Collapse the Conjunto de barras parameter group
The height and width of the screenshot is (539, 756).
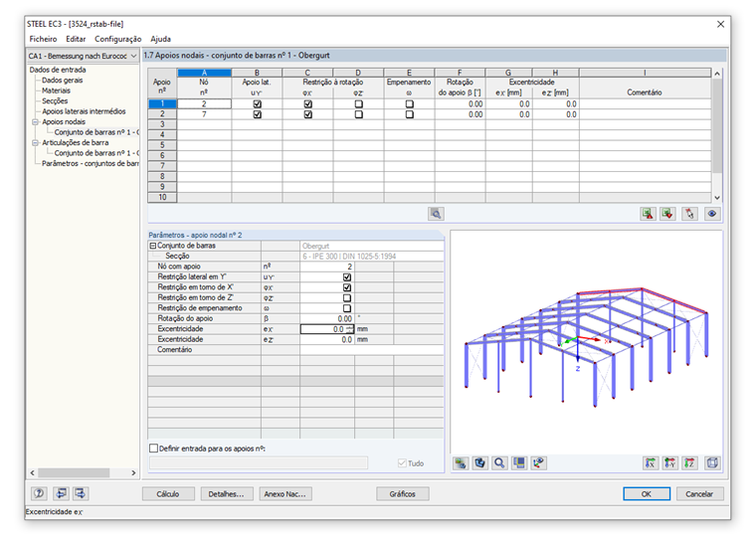coord(153,246)
